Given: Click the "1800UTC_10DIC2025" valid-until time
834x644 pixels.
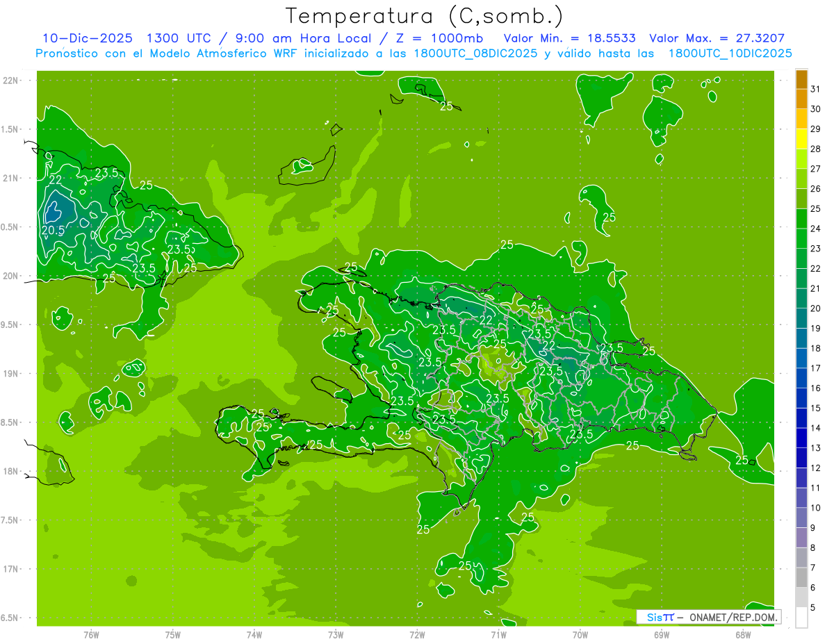Looking at the screenshot, I should point(730,53).
